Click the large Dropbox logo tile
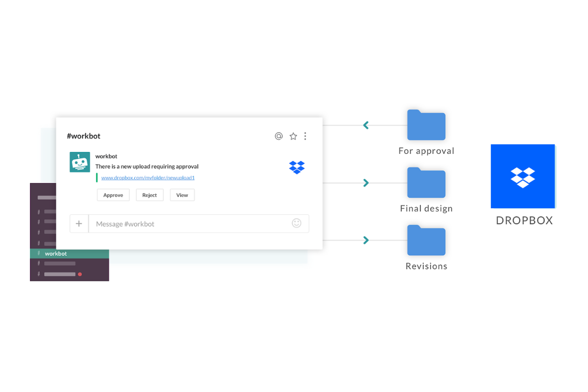The height and width of the screenshot is (392, 588). (x=523, y=176)
